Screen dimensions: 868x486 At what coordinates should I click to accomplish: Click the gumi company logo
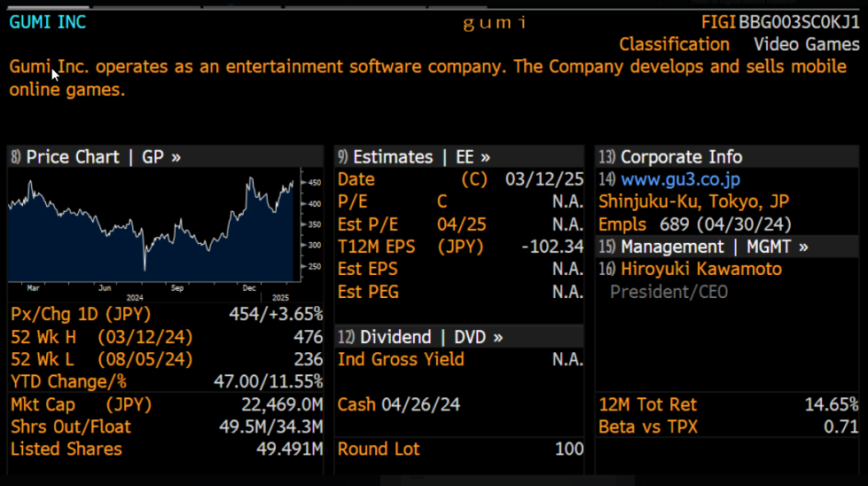click(x=495, y=22)
